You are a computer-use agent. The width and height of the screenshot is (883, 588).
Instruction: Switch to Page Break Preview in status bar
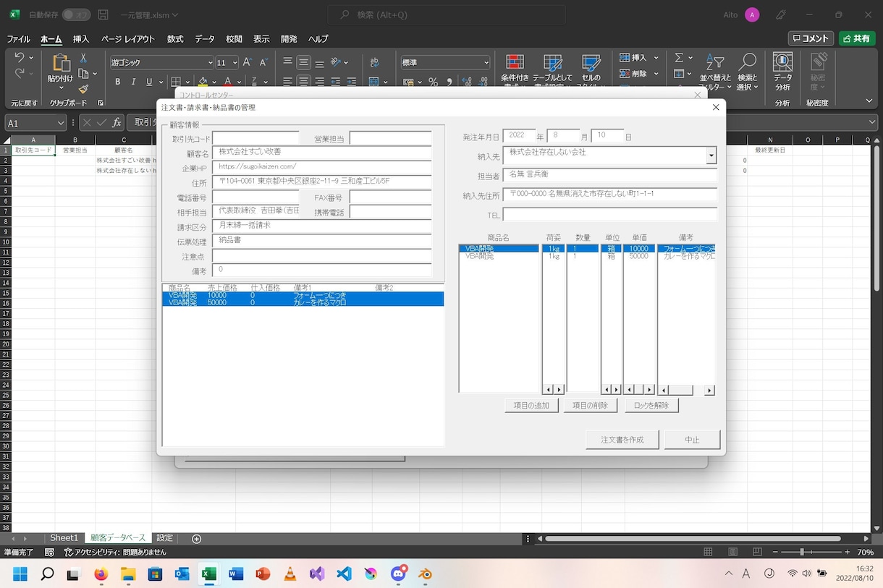(756, 552)
